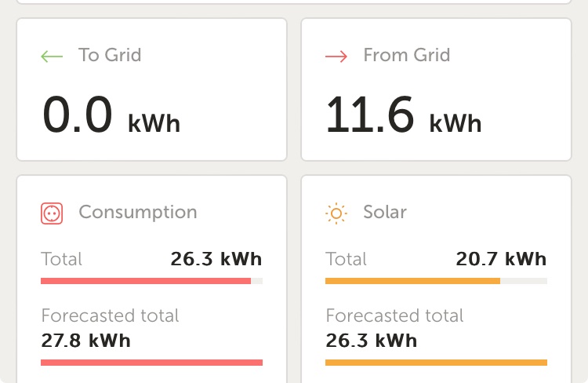The height and width of the screenshot is (383, 588).
Task: Select the To Grid card title
Action: 110,55
